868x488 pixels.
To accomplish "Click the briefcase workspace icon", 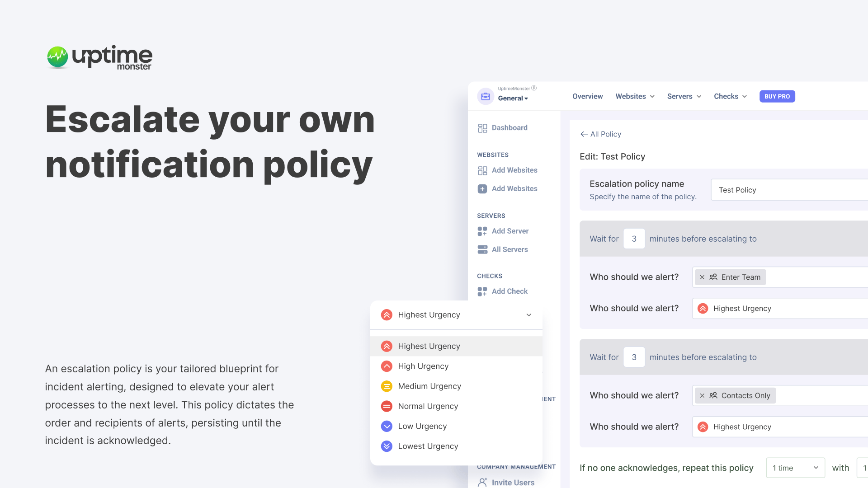I will click(486, 96).
